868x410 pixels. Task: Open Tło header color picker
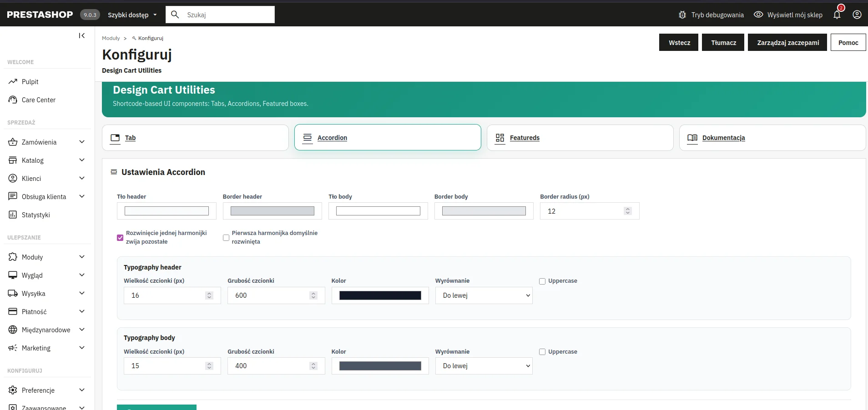pos(167,211)
